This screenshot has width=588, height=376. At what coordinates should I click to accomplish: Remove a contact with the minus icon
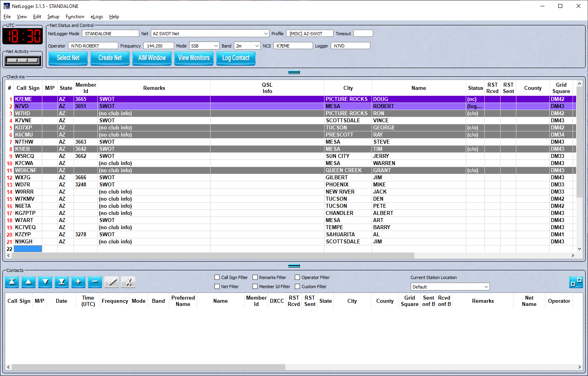[95, 282]
